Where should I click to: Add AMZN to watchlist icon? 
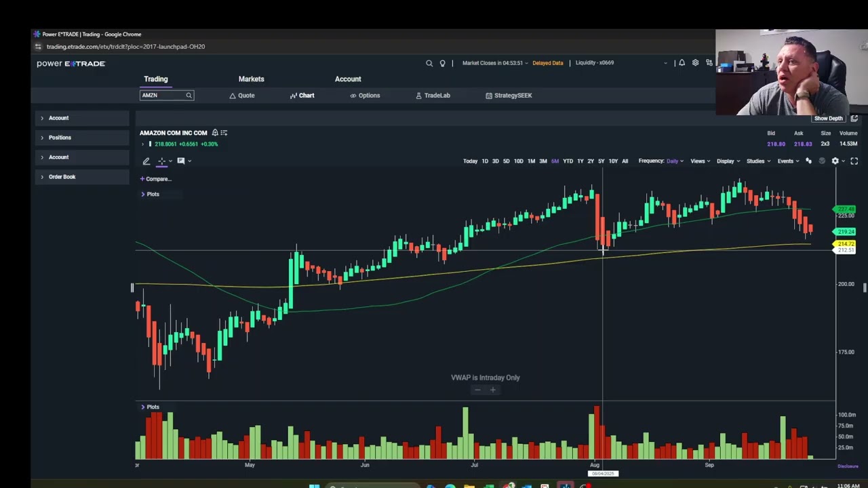click(x=224, y=133)
